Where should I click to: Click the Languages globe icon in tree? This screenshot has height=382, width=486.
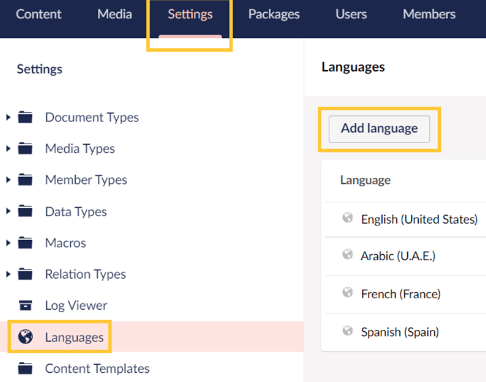26,337
